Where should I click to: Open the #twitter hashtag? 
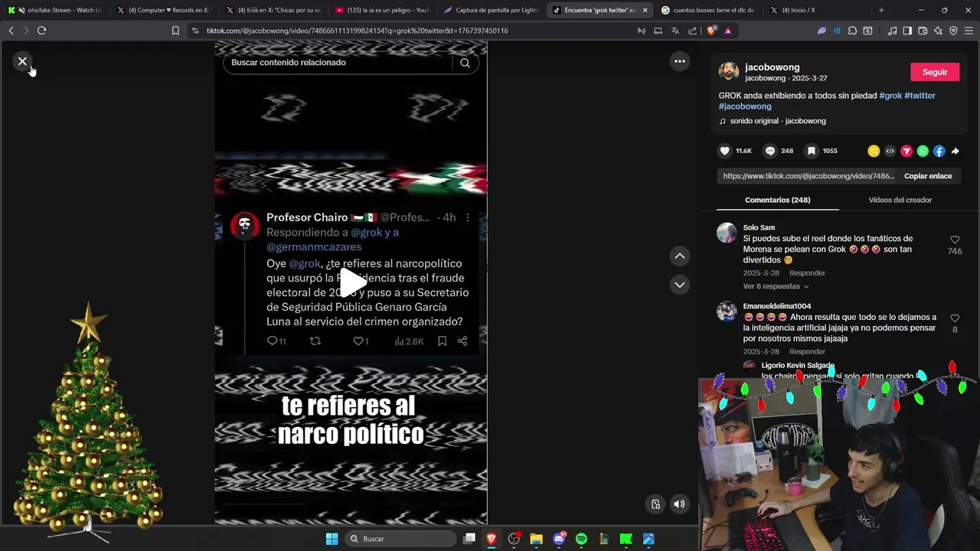920,96
